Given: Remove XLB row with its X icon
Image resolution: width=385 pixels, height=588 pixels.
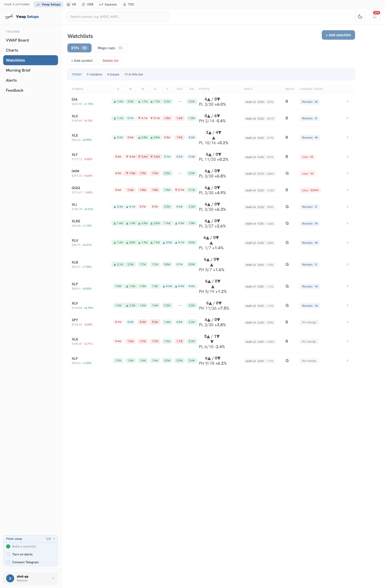Looking at the screenshot, I should pyautogui.click(x=347, y=264).
